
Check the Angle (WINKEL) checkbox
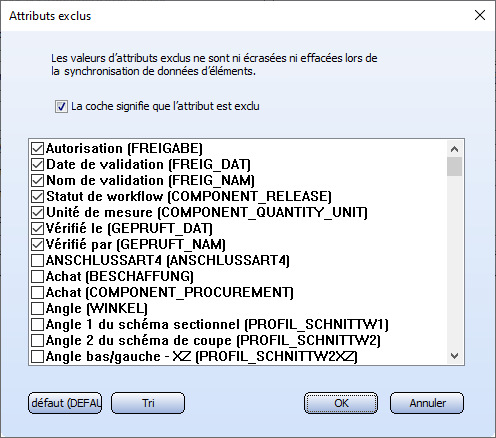37,308
